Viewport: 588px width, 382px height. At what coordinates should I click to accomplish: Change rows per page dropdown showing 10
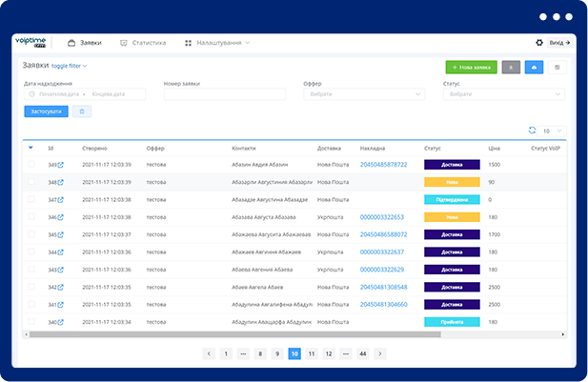[x=552, y=131]
